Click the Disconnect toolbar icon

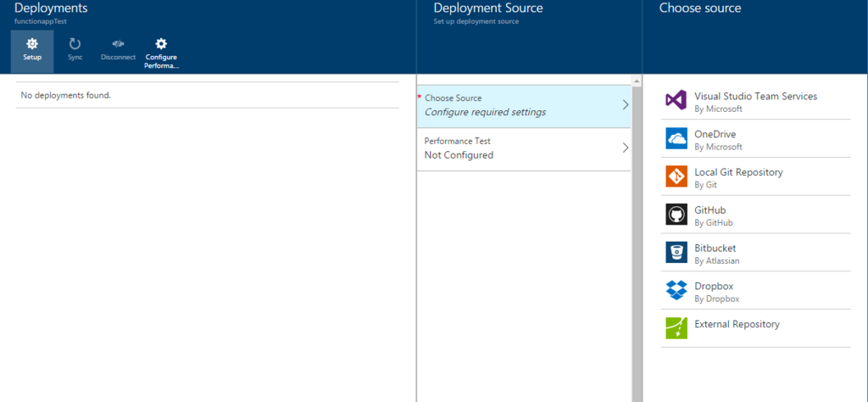pos(118,43)
